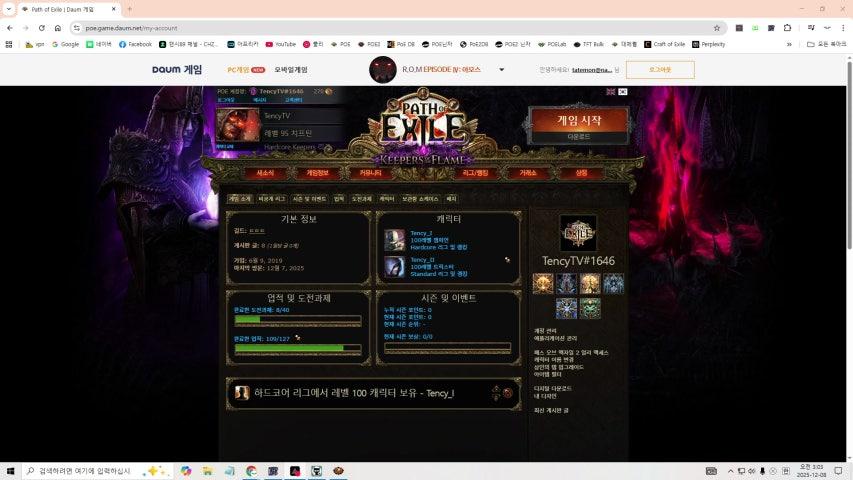This screenshot has height=480, width=853.
Task: Open the 새소식 news menu
Action: pos(265,173)
